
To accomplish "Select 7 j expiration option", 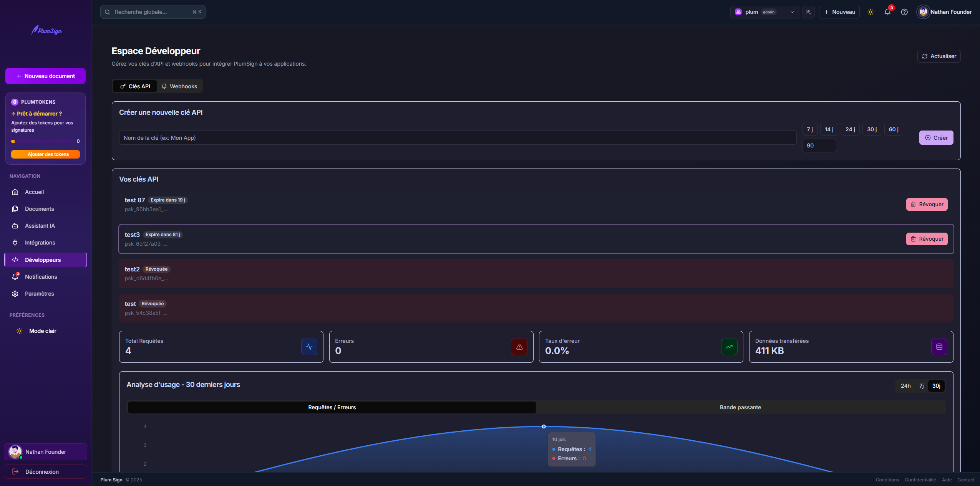I will 810,129.
